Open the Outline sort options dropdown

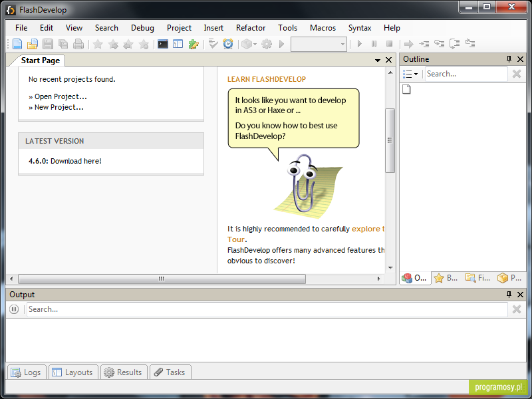(x=410, y=74)
